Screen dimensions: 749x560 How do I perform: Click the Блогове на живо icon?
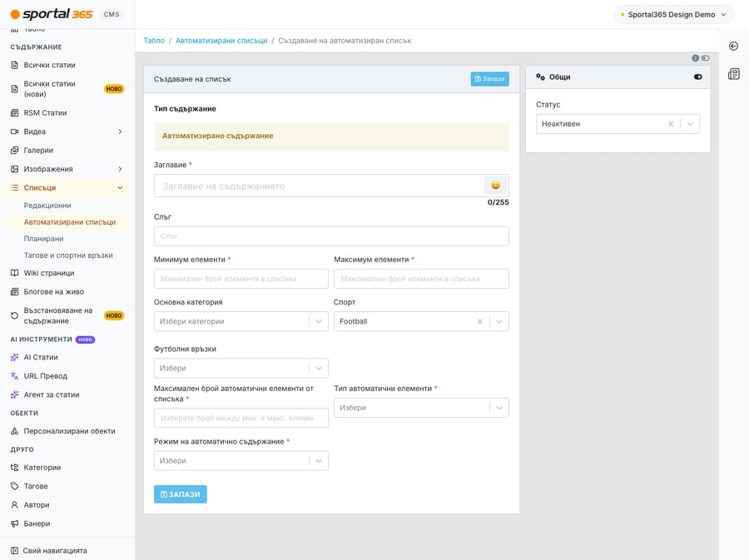click(x=14, y=292)
